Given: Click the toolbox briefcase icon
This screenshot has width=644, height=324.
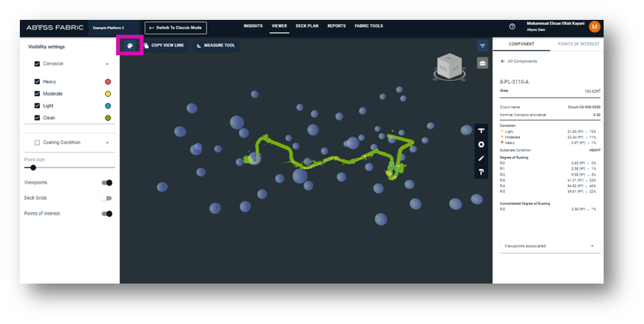Looking at the screenshot, I should point(482,63).
